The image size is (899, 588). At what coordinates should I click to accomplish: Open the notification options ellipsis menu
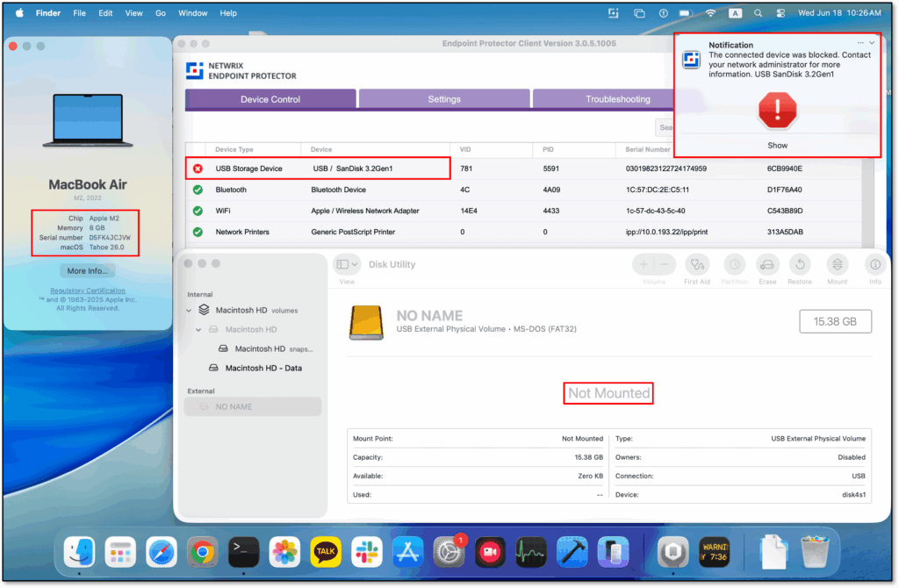click(x=860, y=43)
